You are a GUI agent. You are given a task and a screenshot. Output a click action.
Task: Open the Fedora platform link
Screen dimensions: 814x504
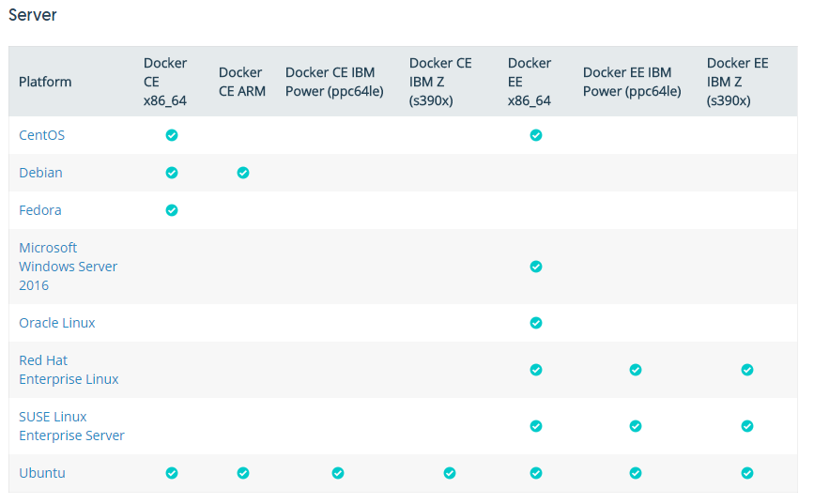click(40, 210)
